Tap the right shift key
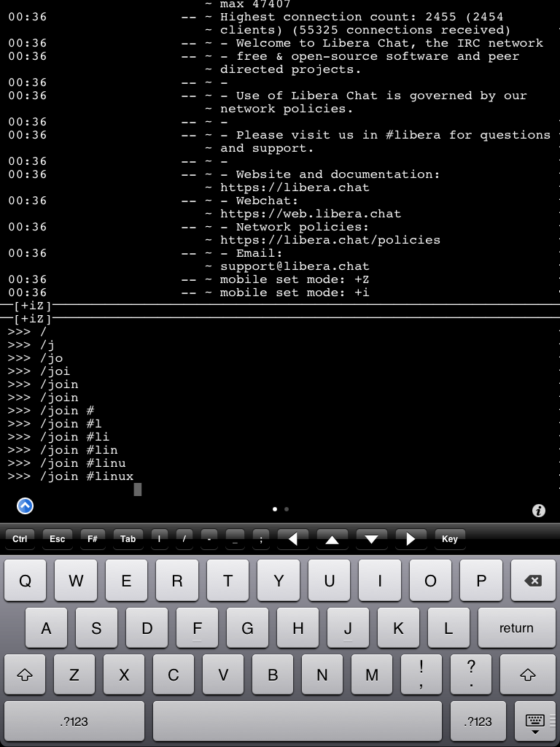Viewport: 560px width, 747px height. 528,674
